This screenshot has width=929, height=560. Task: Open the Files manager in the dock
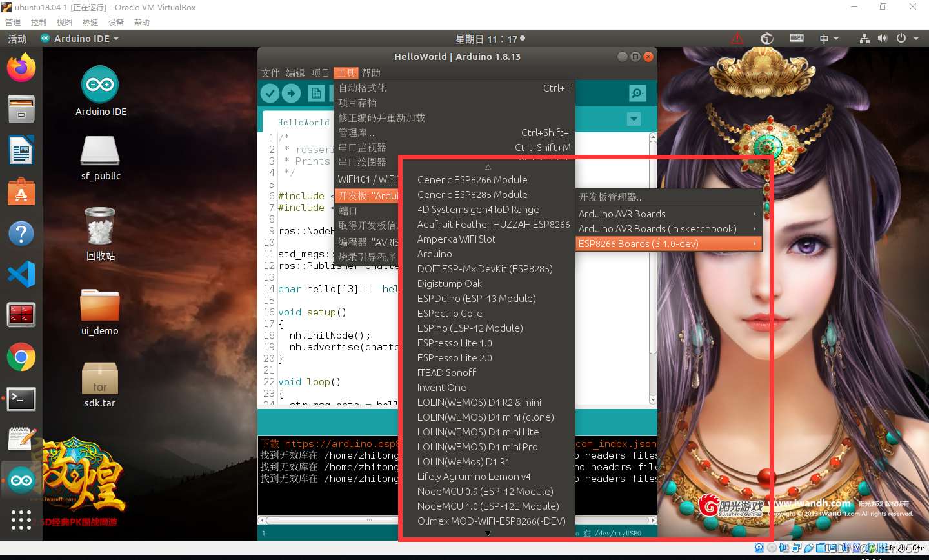pos(21,109)
